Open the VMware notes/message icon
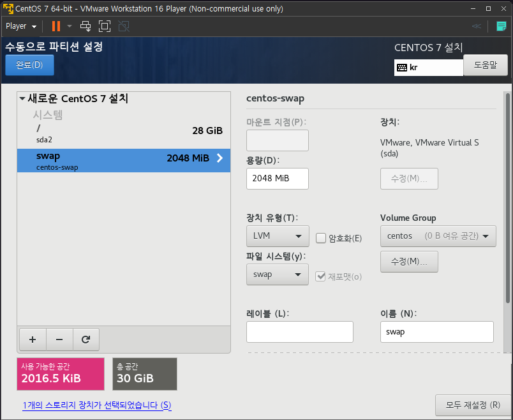The width and height of the screenshot is (513, 420). click(501, 26)
